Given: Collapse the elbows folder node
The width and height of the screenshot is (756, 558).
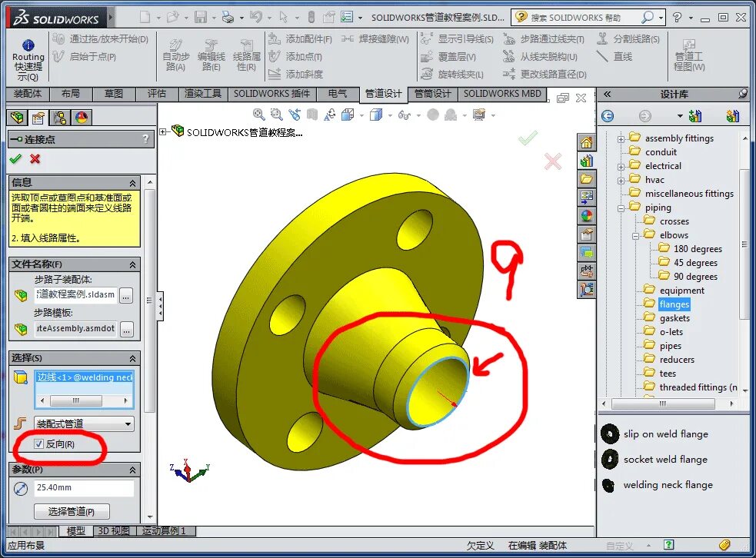Looking at the screenshot, I should pos(635,236).
